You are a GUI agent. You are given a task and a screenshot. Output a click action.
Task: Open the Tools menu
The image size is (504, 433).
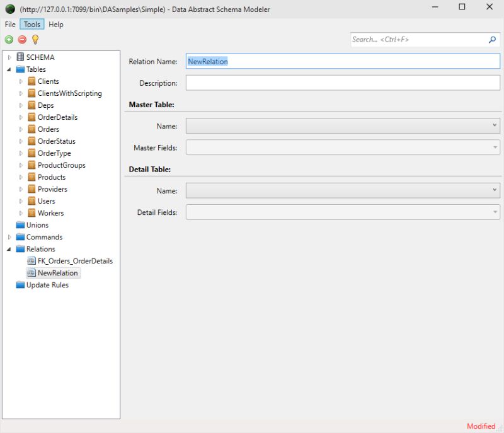coord(32,25)
